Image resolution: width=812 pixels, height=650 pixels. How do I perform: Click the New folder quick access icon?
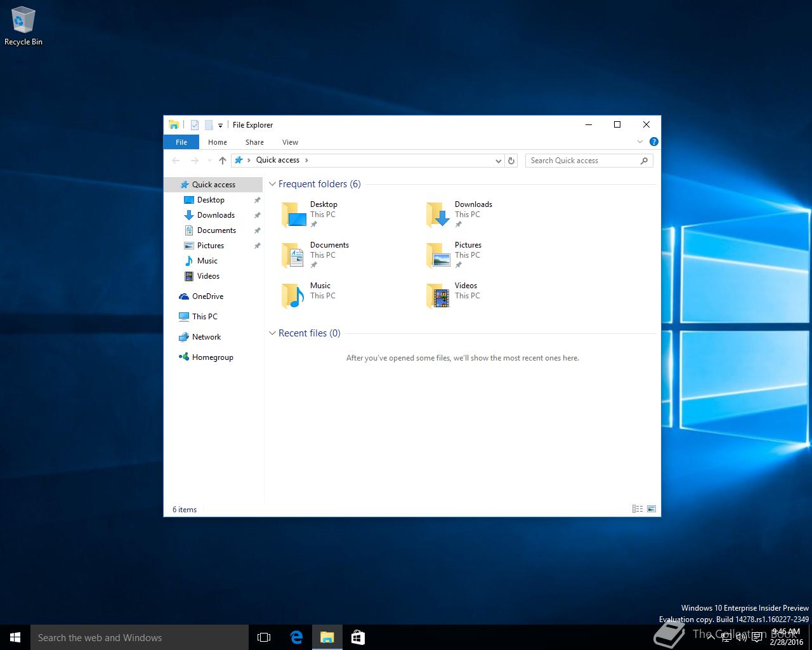(x=208, y=125)
